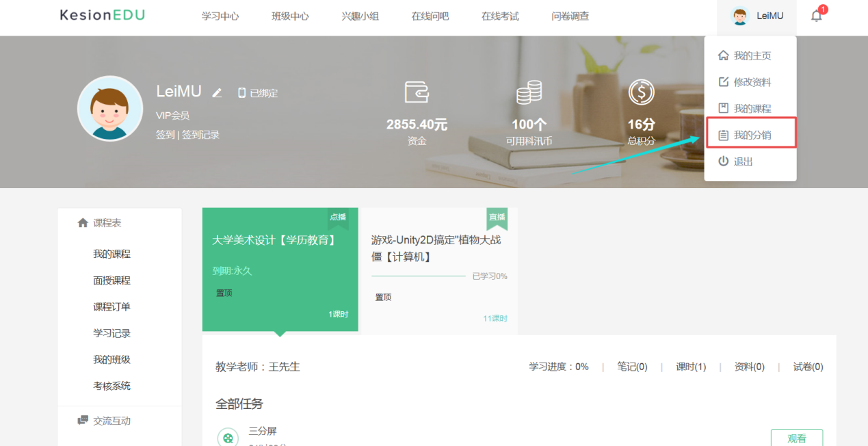868x446 pixels.
Task: Click the home icon beside 我的主页
Action: point(723,55)
